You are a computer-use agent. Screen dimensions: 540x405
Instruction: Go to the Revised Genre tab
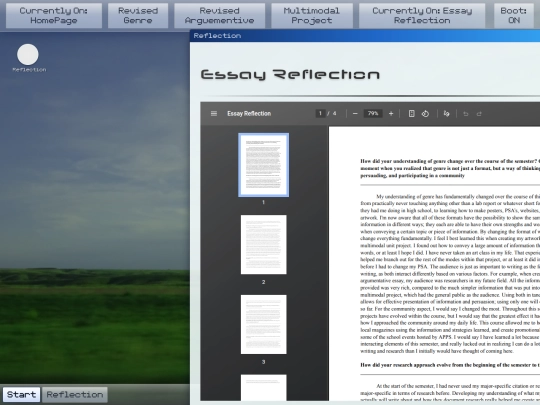point(138,15)
